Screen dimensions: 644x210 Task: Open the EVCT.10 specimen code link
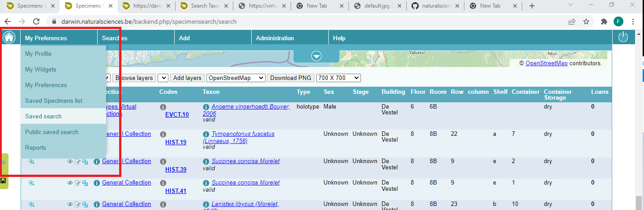(x=177, y=115)
